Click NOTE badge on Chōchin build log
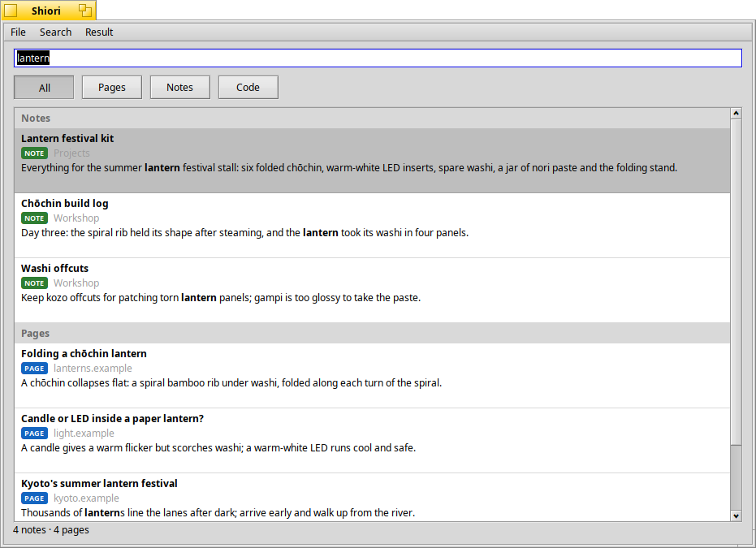The width and height of the screenshot is (756, 548). click(34, 218)
